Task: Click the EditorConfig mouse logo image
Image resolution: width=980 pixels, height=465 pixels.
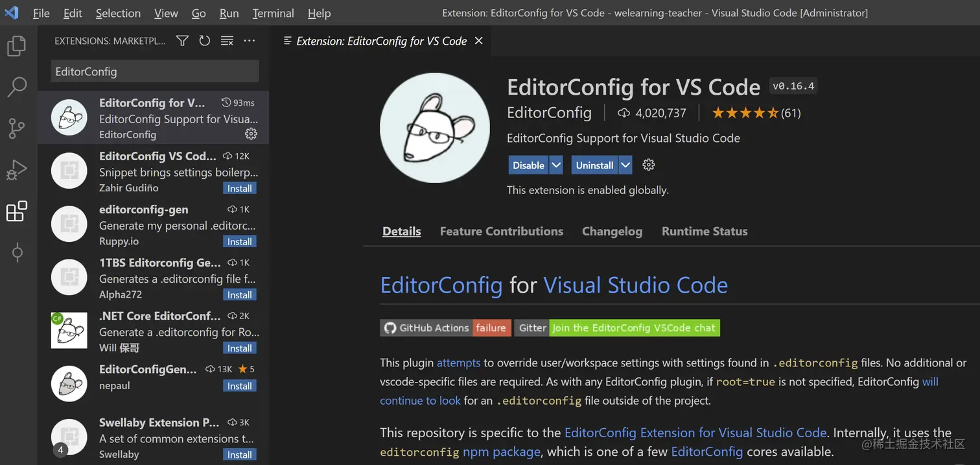Action: [x=435, y=128]
